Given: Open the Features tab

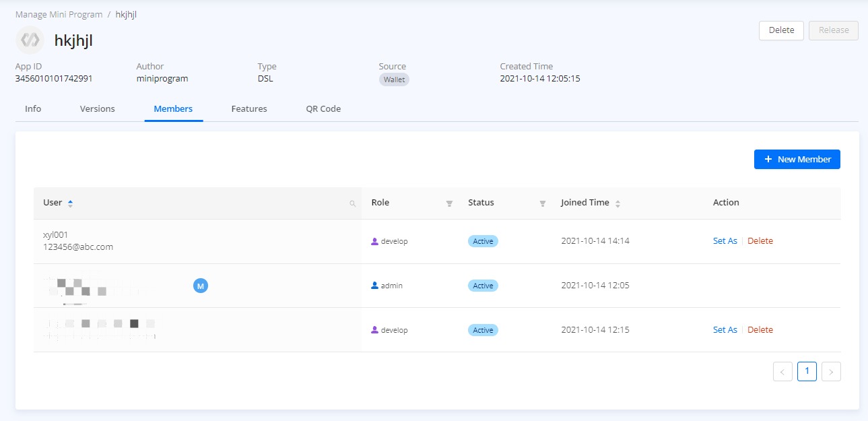Looking at the screenshot, I should [x=249, y=108].
